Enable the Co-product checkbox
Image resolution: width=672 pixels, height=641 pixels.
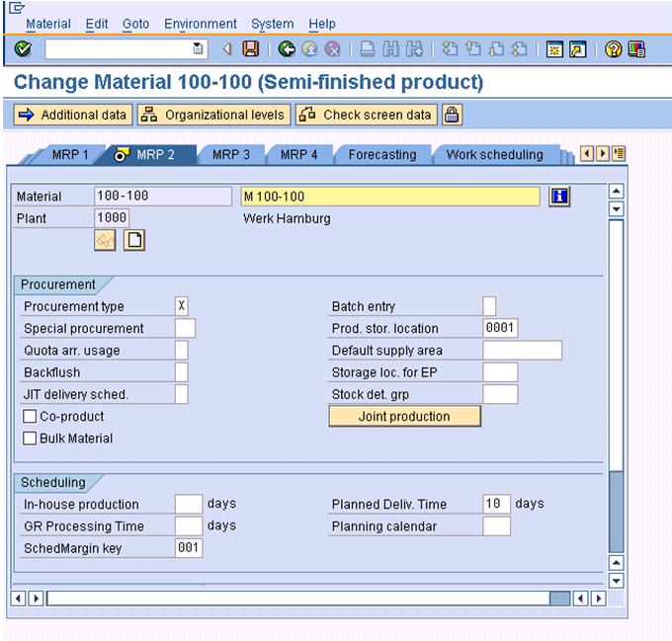click(31, 417)
